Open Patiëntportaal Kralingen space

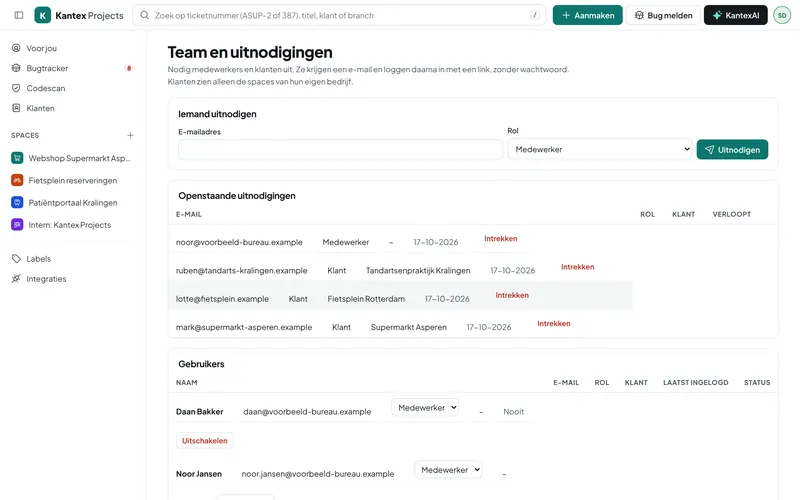tap(72, 203)
